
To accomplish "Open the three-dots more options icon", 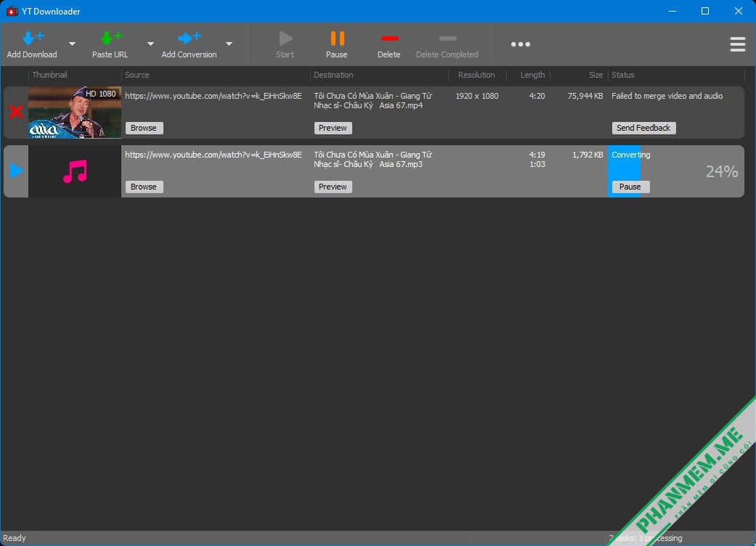I will (x=521, y=44).
